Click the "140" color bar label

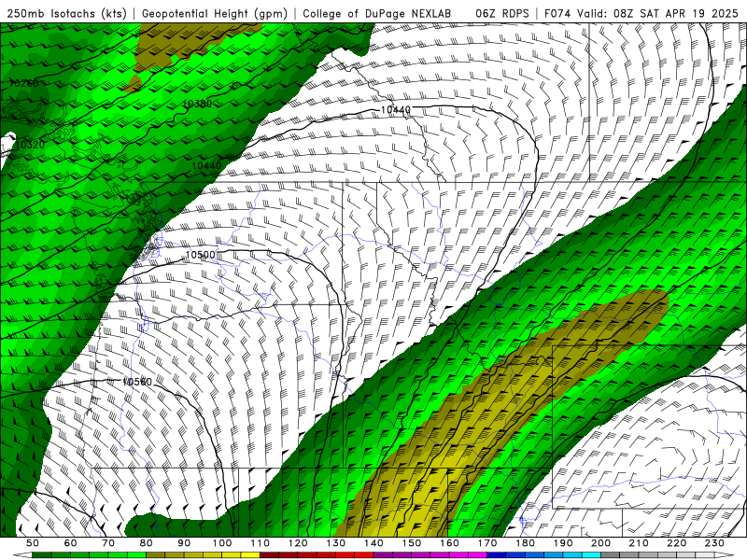373,543
